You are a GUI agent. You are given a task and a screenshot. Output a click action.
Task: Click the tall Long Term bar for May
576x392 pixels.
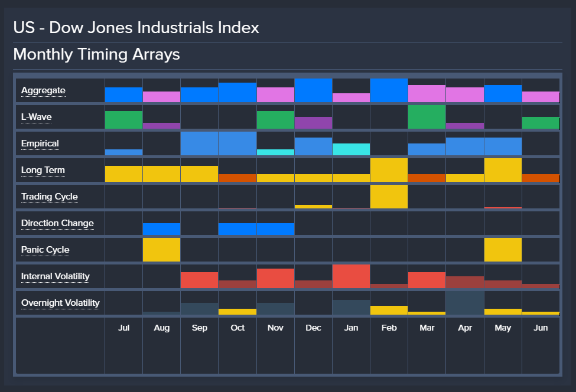click(503, 170)
